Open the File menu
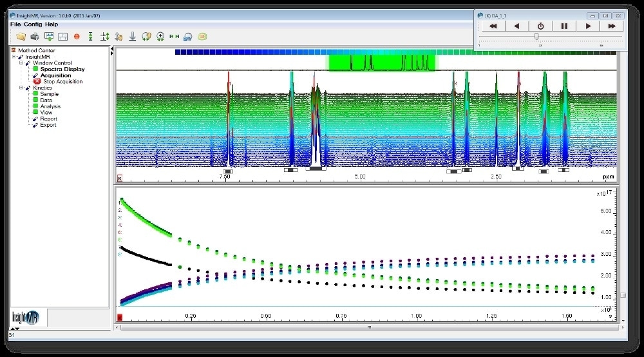The width and height of the screenshot is (644, 357). click(15, 24)
